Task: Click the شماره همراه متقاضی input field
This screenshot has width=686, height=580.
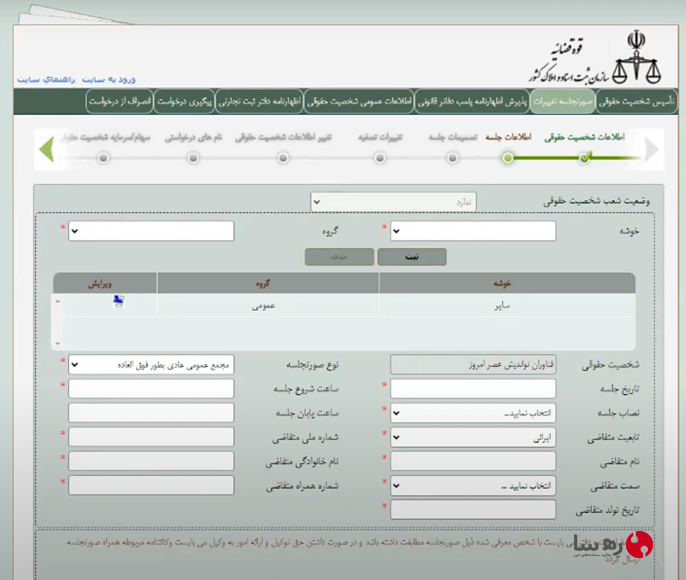Action: [151, 485]
